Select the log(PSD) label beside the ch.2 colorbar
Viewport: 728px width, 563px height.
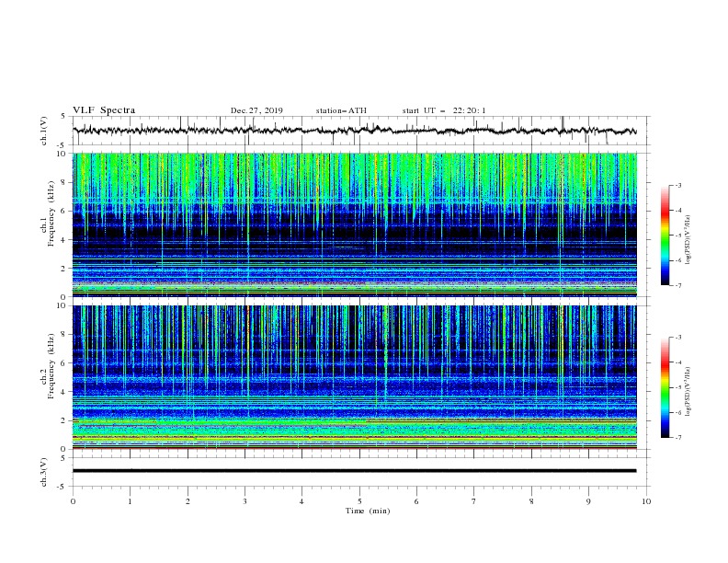(x=688, y=392)
